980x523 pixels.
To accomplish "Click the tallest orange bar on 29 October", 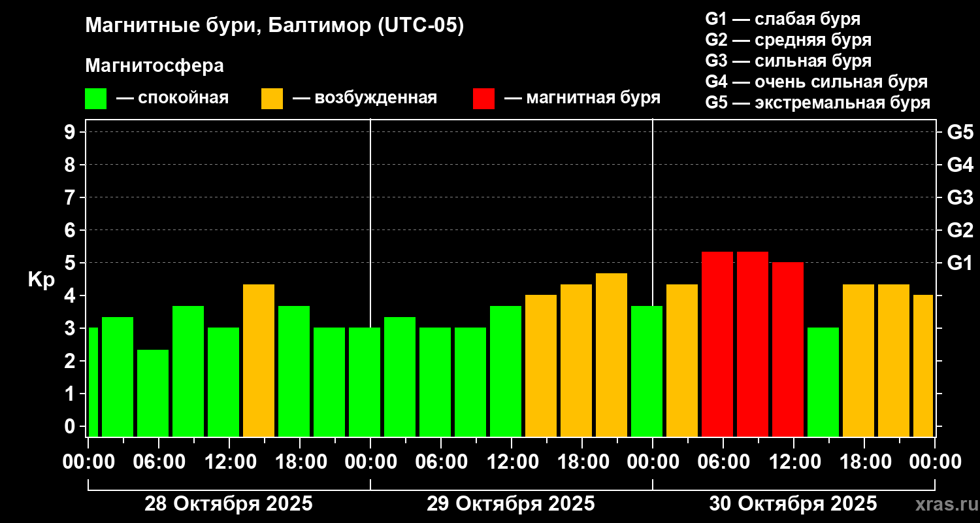I will 612,355.
